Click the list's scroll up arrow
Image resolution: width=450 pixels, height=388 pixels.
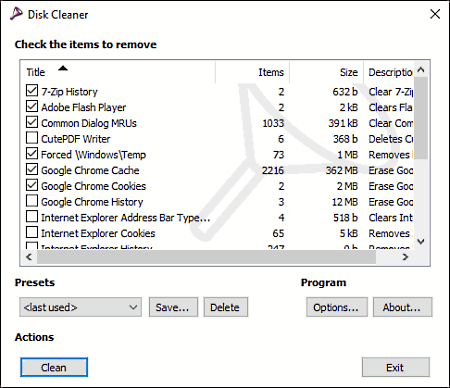pos(421,70)
